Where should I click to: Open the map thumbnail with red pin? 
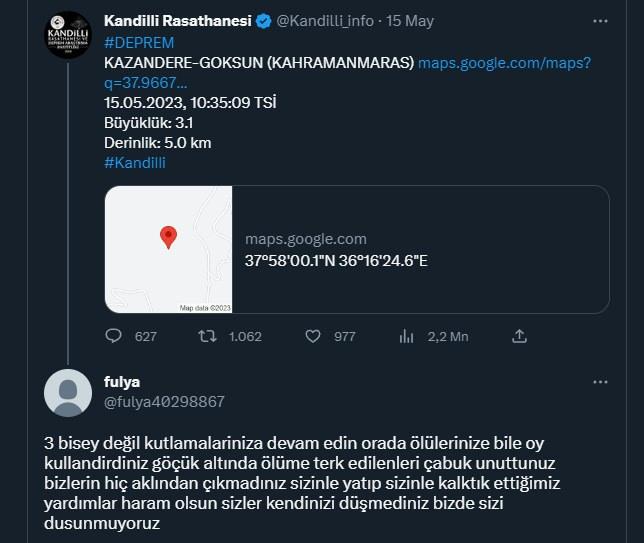pos(168,249)
